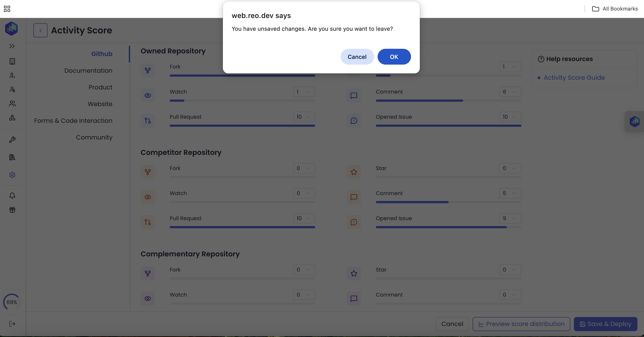Click the library books sidebar icon

pyautogui.click(x=12, y=157)
